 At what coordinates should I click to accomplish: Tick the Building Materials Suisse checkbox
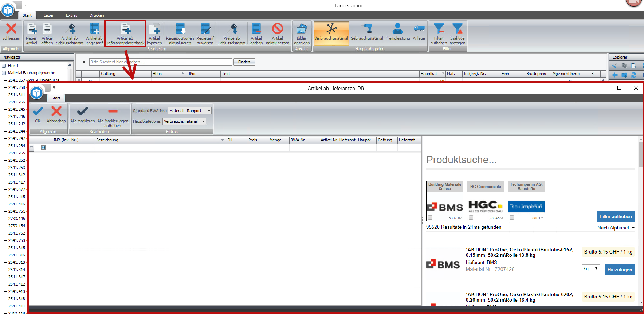(x=430, y=217)
